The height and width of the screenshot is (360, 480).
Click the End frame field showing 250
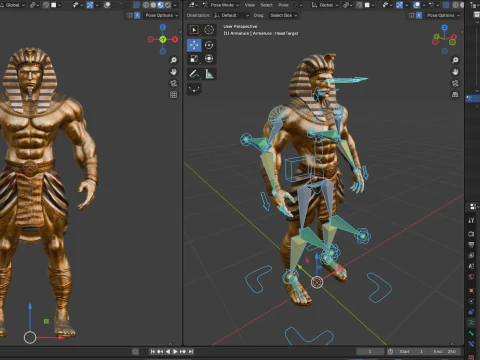(x=445, y=351)
